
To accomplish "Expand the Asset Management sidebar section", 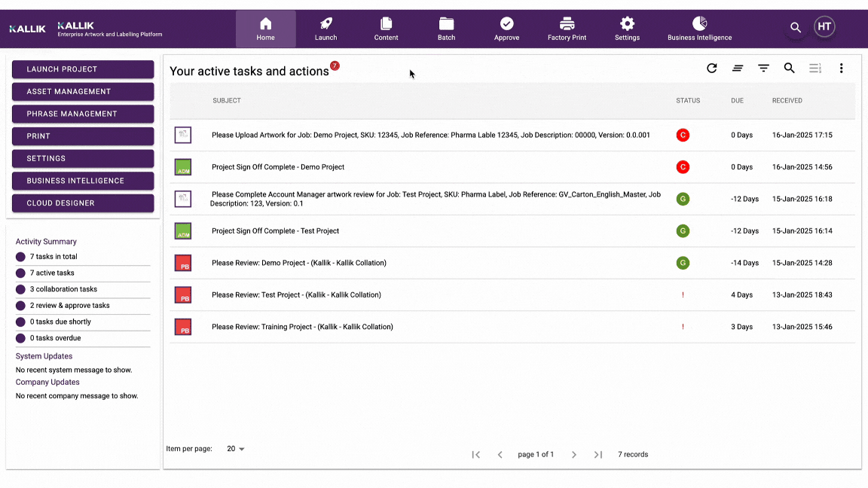I will coord(82,91).
